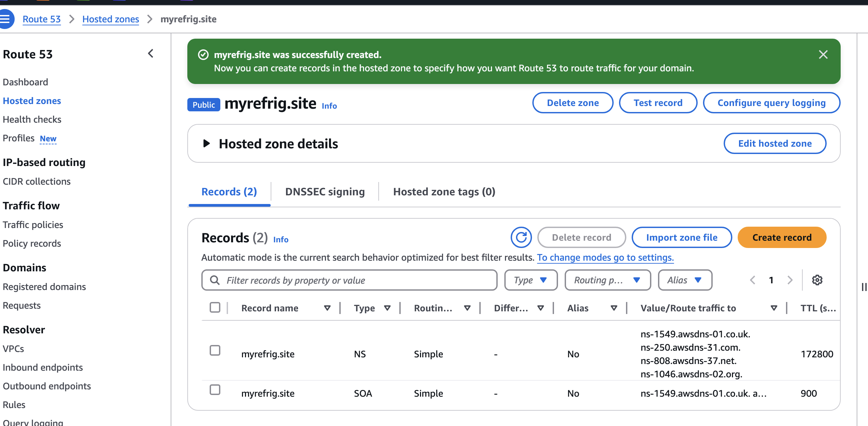Screen dimensions: 868x426
Task: Refresh the records list
Action: 521,237
